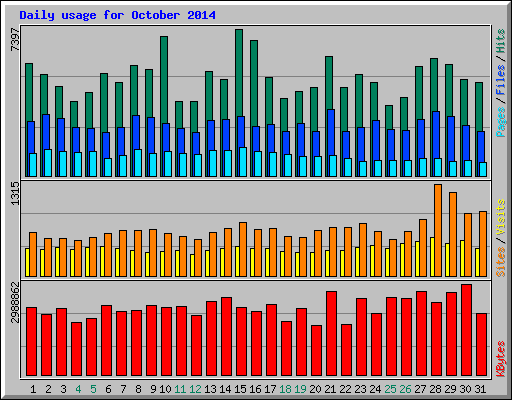
Task: Select the red KBytes bar for day 4
Action: (76, 349)
